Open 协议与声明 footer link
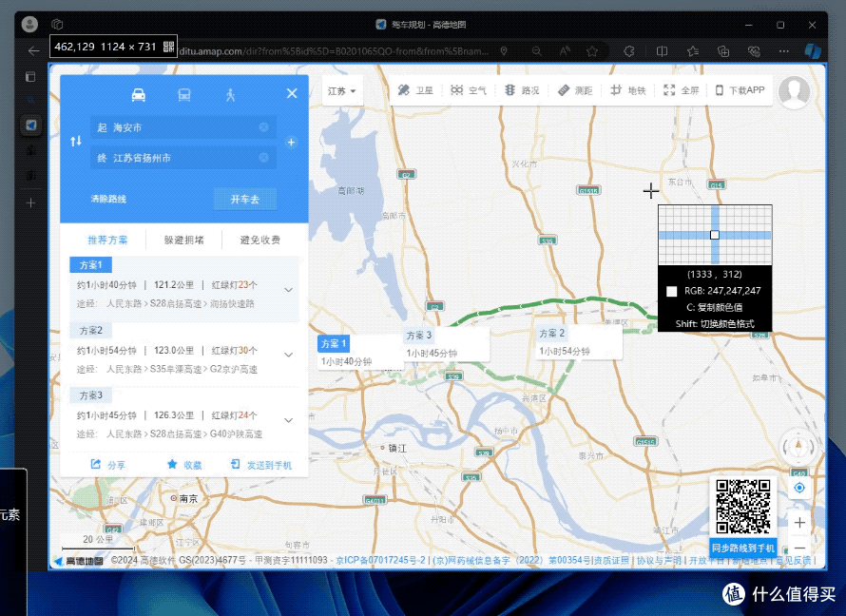 (660, 561)
